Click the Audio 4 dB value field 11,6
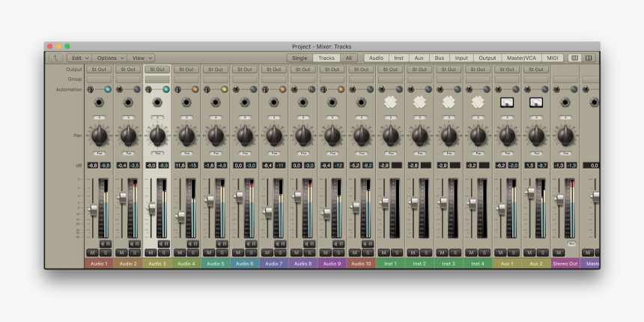 (x=180, y=165)
